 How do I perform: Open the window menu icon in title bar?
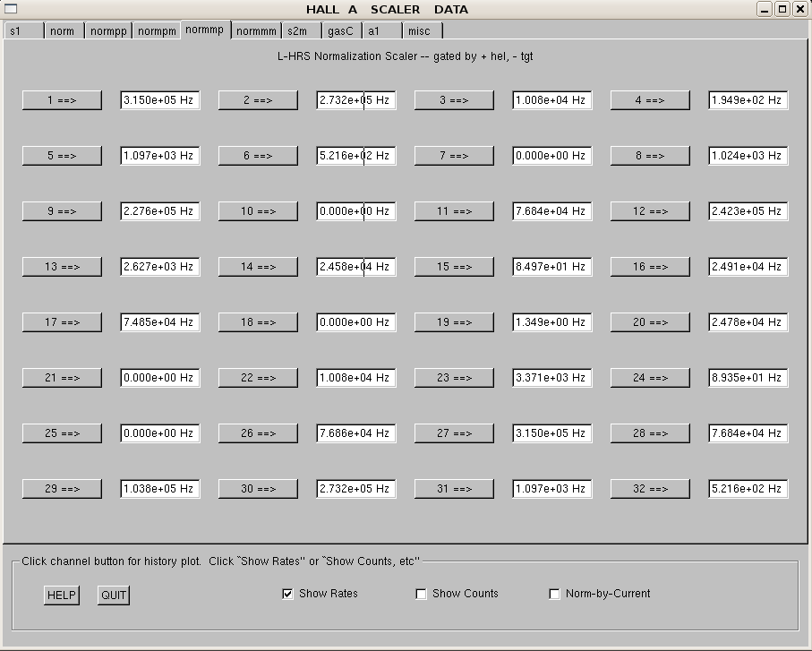(11, 9)
